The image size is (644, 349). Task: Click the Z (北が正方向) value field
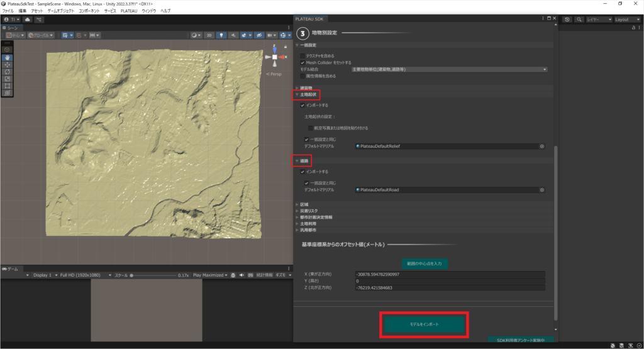click(x=450, y=288)
